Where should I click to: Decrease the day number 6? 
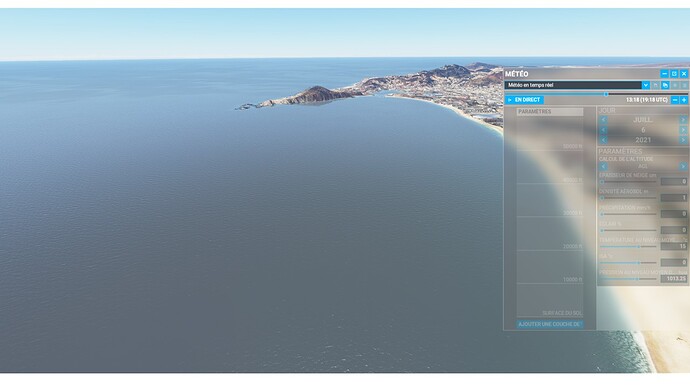pyautogui.click(x=604, y=130)
